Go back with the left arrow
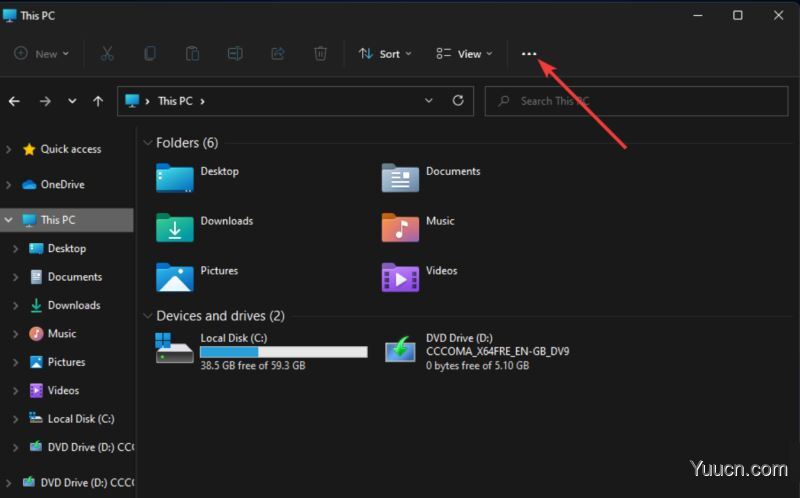The image size is (800, 498). point(14,102)
